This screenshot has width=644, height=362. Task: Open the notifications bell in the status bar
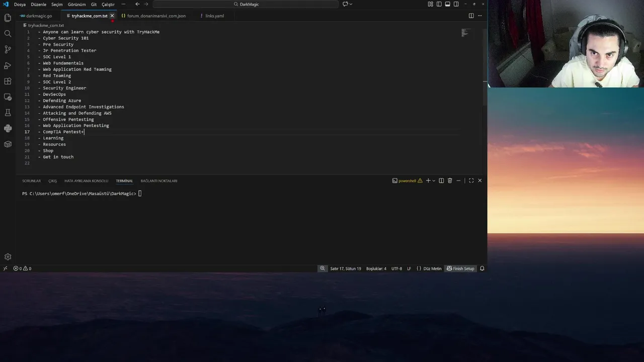(x=482, y=268)
